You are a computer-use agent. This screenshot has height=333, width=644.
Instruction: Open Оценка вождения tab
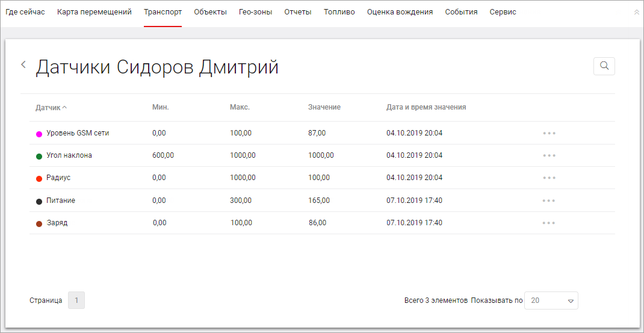click(x=400, y=12)
